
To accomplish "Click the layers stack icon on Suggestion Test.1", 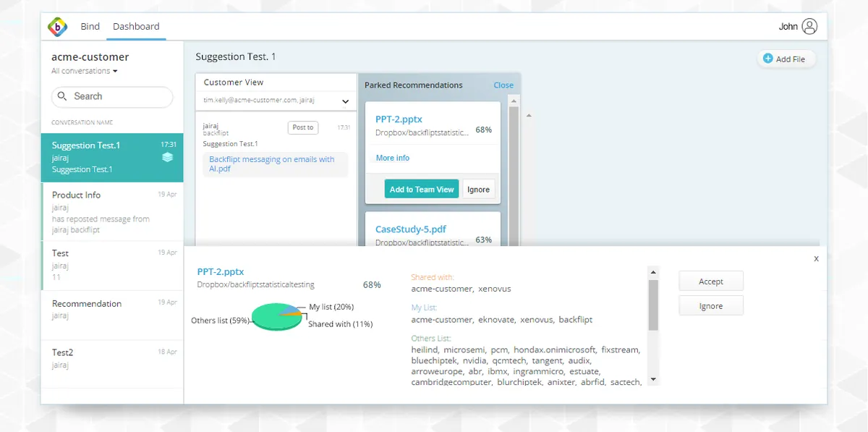I will coord(168,157).
